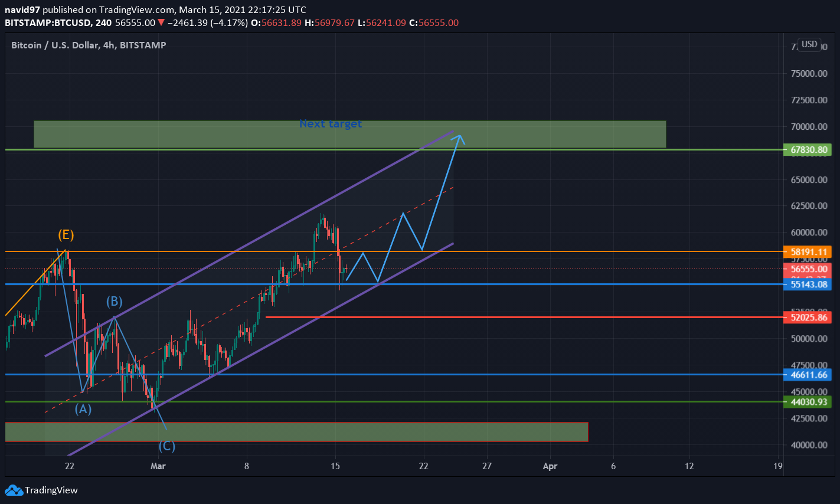This screenshot has width=840, height=504.
Task: Click the chart title 'Bitcoin / U.S. Dollar, 4h, BITSTAMP'
Action: point(89,45)
